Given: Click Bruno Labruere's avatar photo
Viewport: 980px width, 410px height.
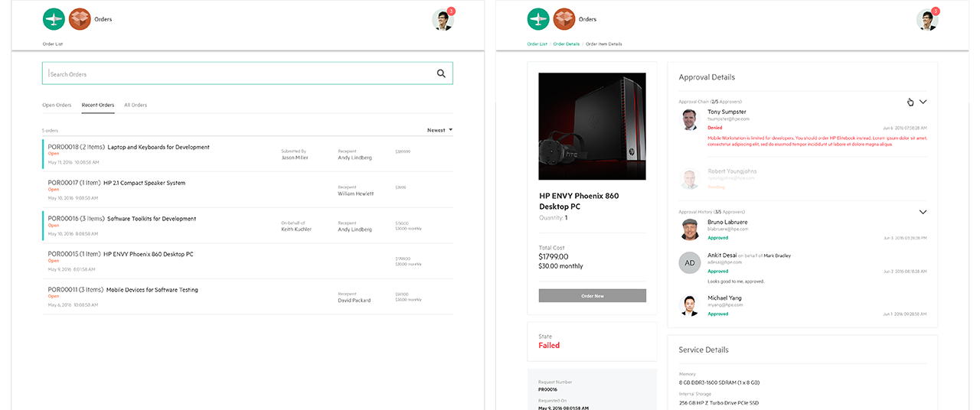Looking at the screenshot, I should (x=691, y=229).
